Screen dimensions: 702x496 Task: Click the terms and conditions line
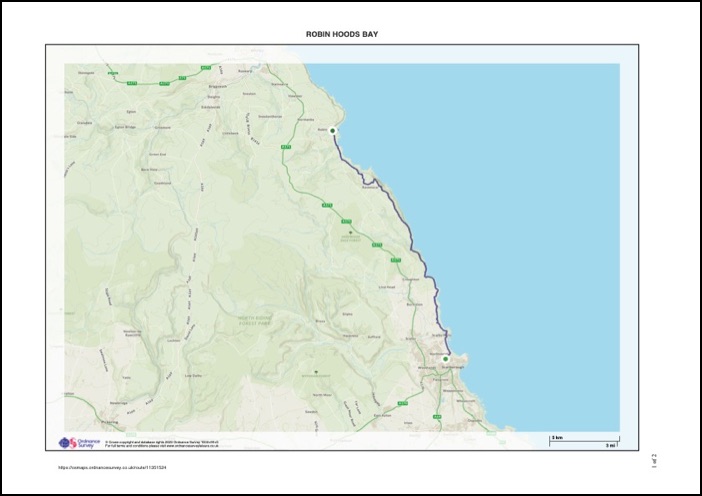click(x=162, y=446)
